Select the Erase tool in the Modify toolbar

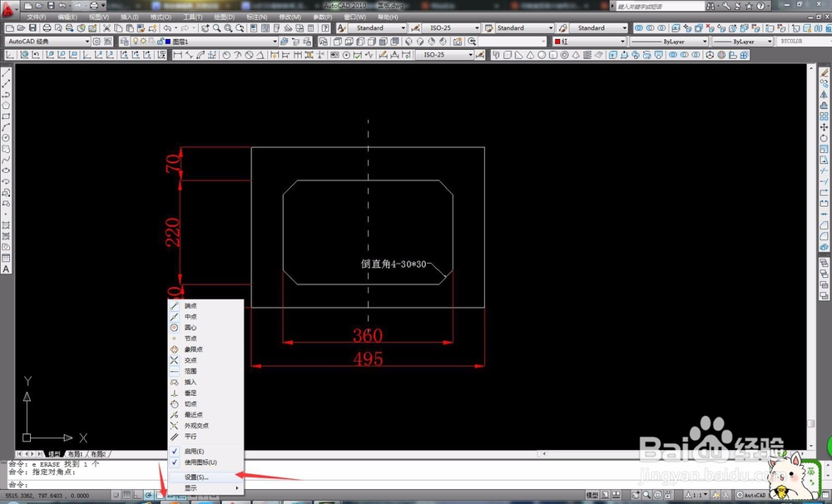pos(824,72)
